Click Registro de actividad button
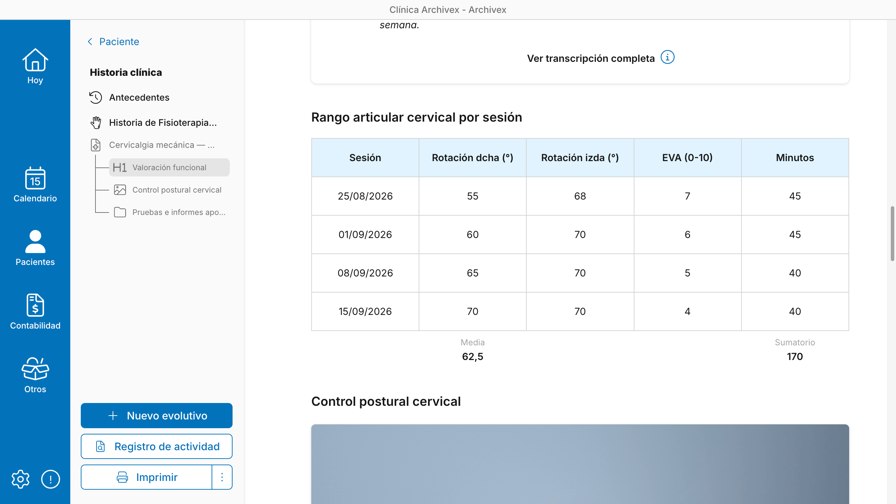 (x=157, y=446)
